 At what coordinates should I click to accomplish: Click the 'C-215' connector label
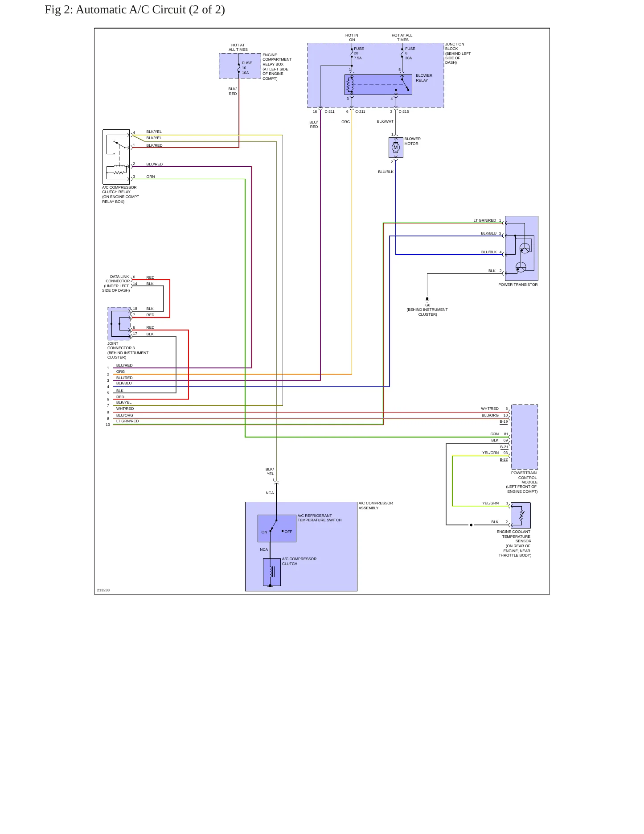pyautogui.click(x=404, y=112)
